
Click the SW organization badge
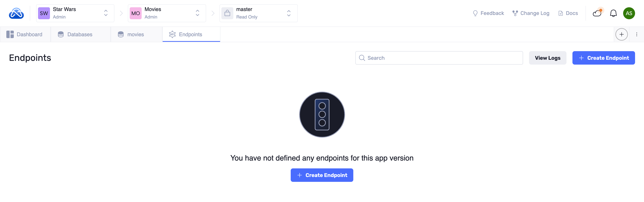(44, 13)
